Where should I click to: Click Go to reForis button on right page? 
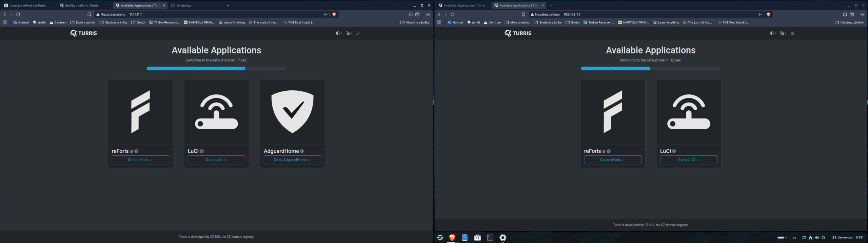point(612,160)
